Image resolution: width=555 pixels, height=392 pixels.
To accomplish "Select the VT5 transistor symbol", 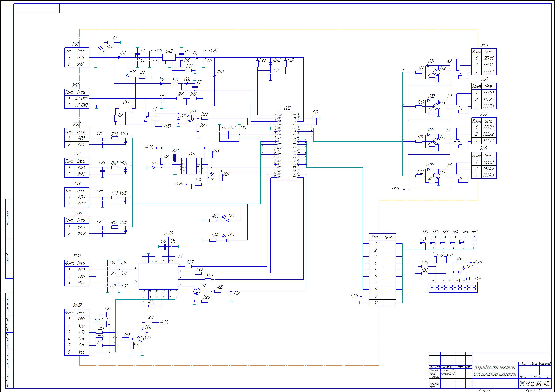I will coord(437,176).
